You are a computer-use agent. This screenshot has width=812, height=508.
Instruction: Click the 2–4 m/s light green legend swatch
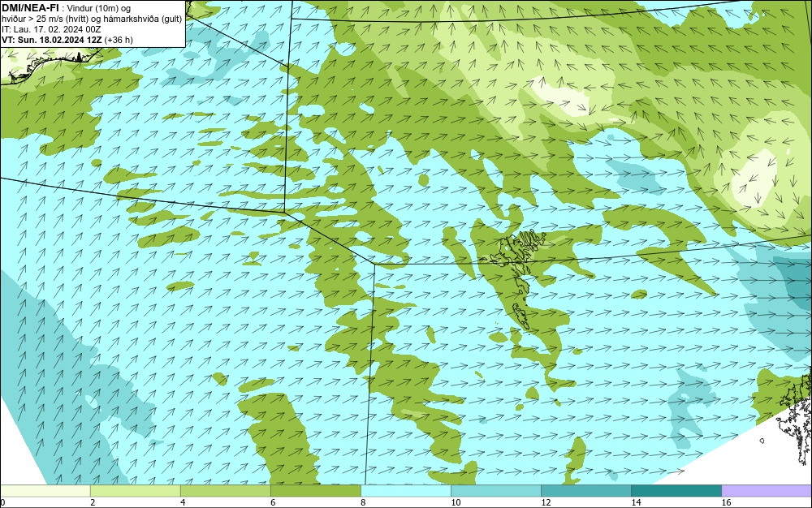135,490
